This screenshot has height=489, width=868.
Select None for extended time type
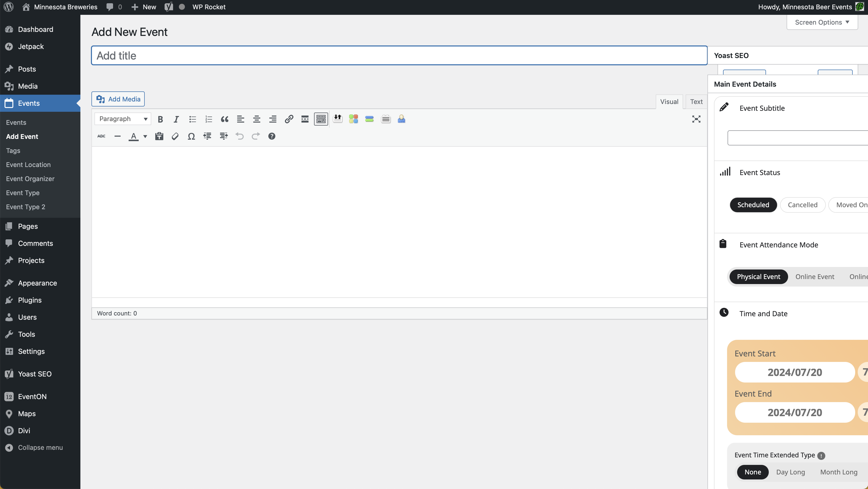click(753, 472)
